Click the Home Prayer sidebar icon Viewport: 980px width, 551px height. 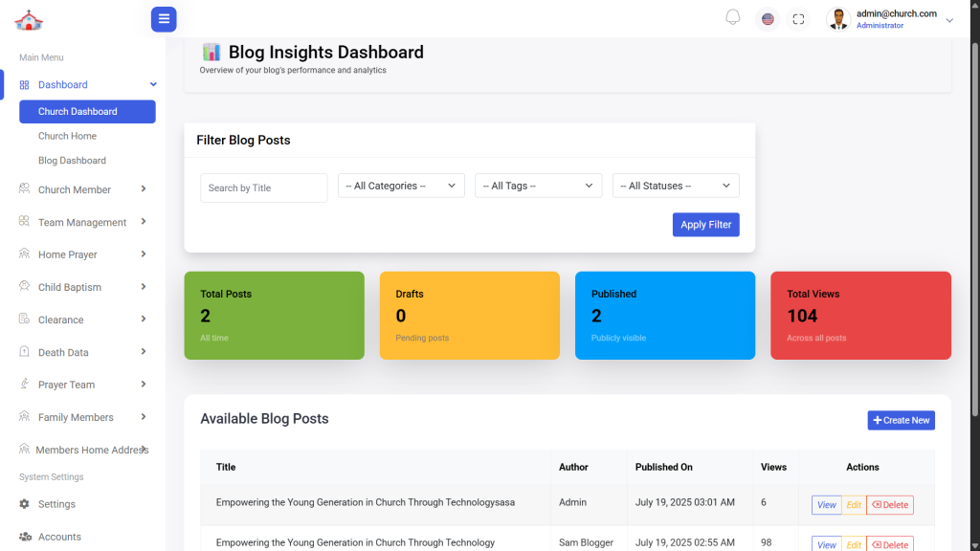[x=25, y=254]
